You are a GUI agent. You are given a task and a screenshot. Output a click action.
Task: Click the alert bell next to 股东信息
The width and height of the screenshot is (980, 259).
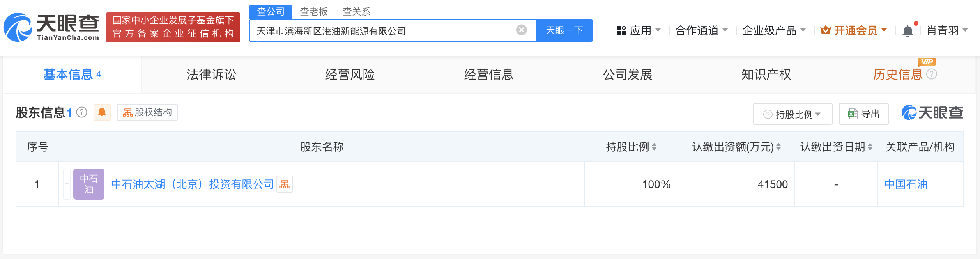pos(102,113)
